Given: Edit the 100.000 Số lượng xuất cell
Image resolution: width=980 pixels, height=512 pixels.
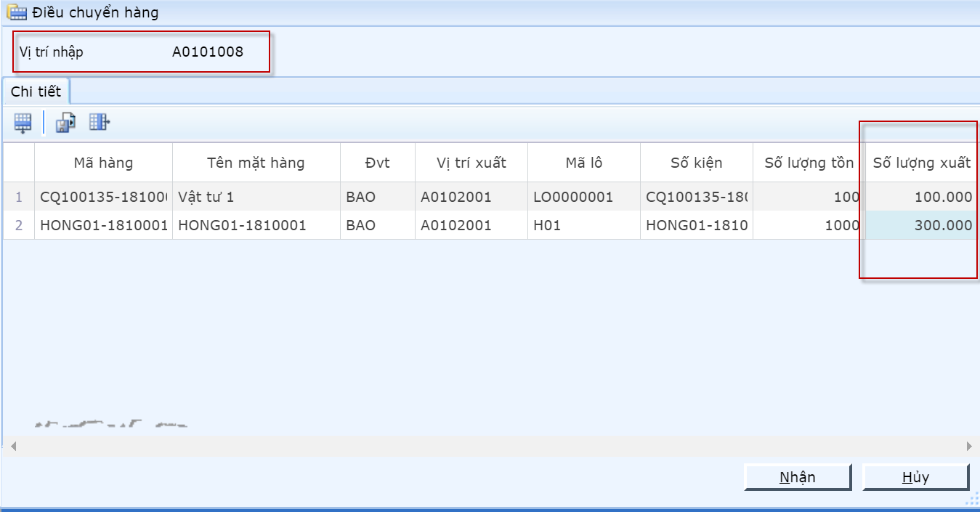Looking at the screenshot, I should [921, 197].
